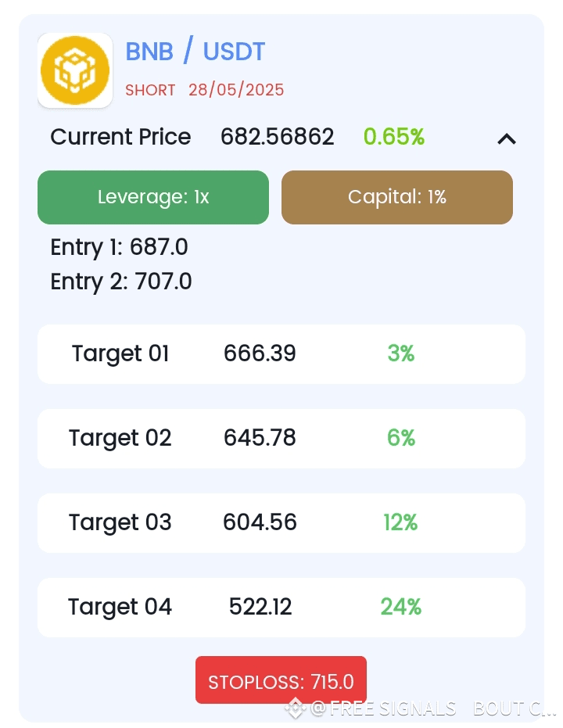Click the 24% gain on Target 04
Viewport: 563px width, 728px height.
(401, 607)
